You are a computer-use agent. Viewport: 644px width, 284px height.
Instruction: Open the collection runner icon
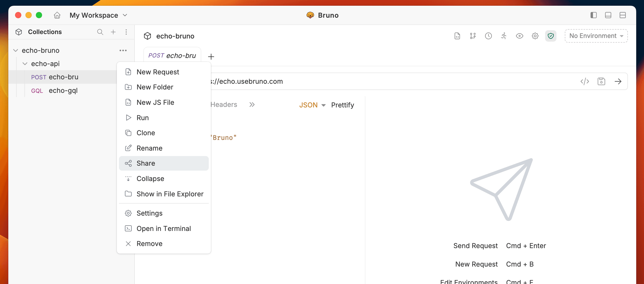504,36
